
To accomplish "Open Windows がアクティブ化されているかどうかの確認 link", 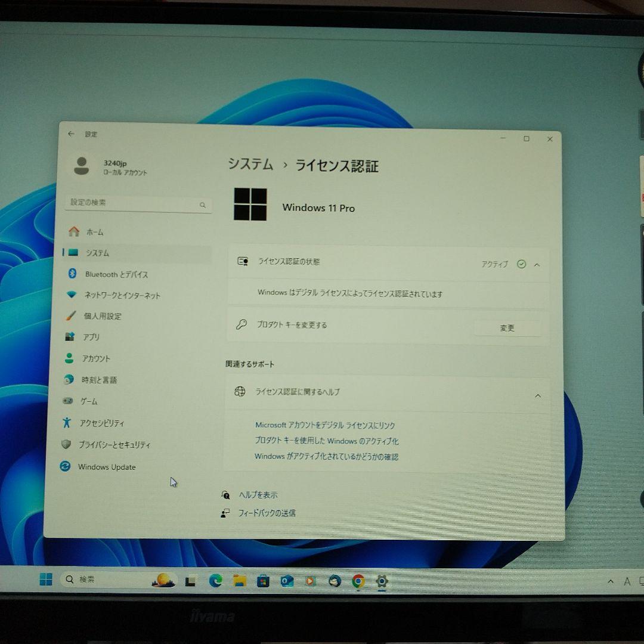I will pyautogui.click(x=326, y=456).
